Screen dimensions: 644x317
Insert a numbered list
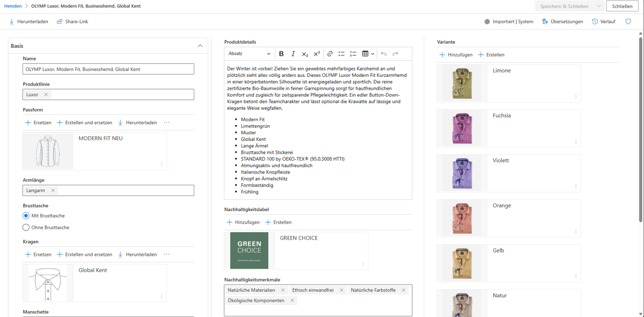353,54
